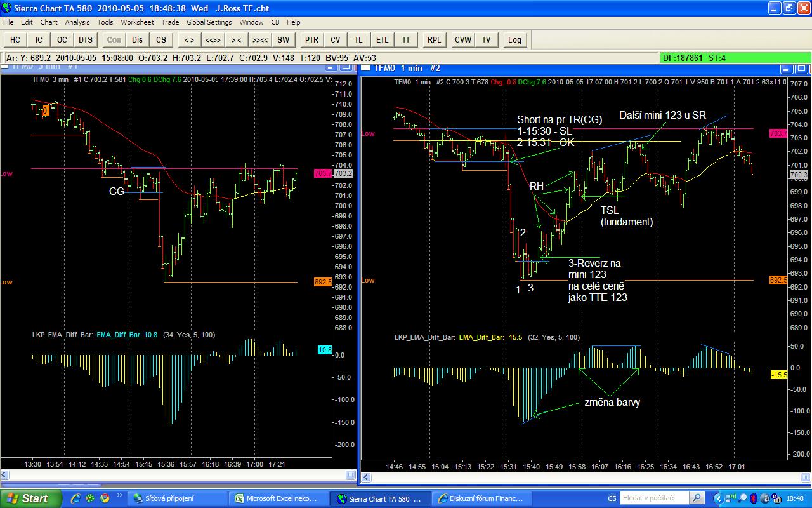Click the CS button in the Sierra toolbar
Screen dimensions: 812x508
click(x=161, y=39)
